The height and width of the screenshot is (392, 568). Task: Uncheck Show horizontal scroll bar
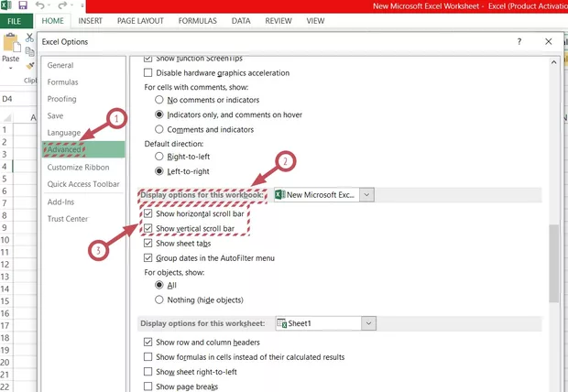149,213
